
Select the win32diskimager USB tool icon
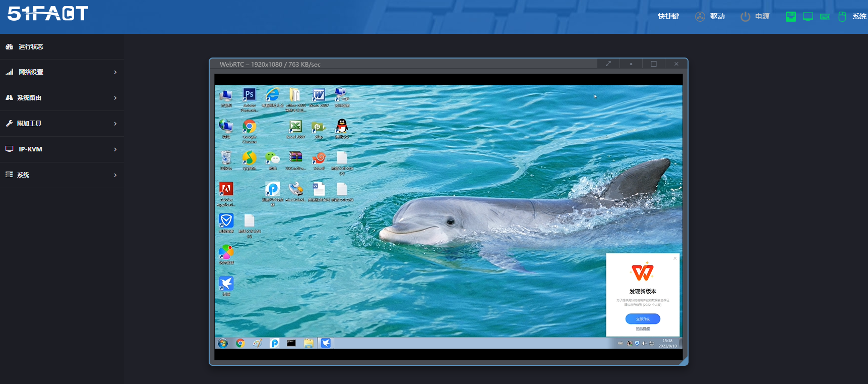point(295,191)
